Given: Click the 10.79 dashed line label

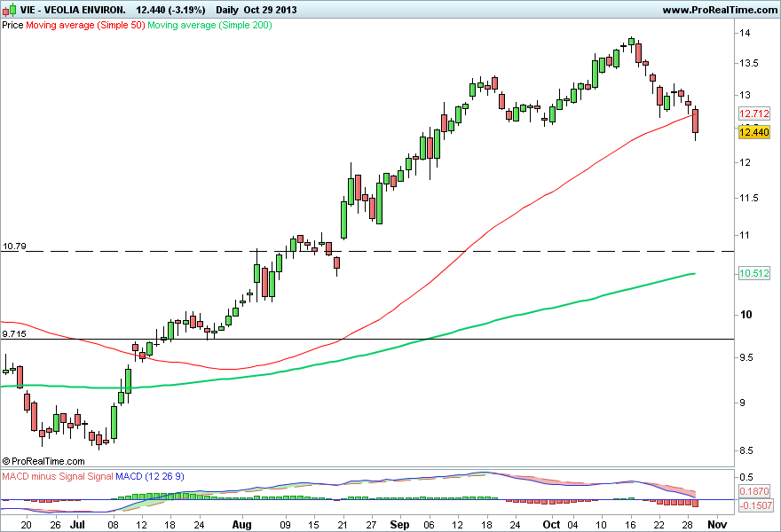Looking at the screenshot, I should point(14,246).
